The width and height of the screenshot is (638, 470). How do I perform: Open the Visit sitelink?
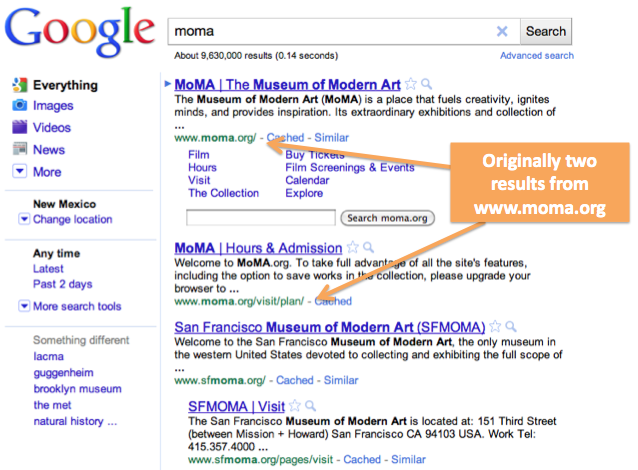(199, 180)
